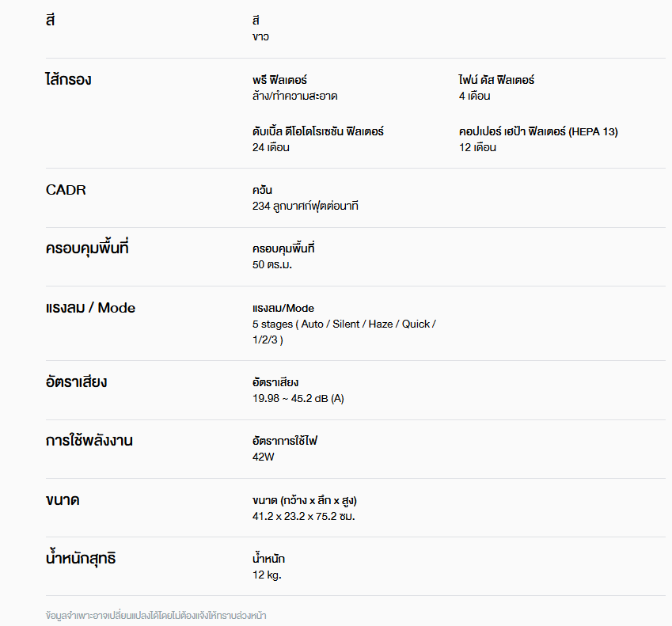Click the คอปเปอร์ เฮป้า ฟิลเตอร์ (HEPA 13) label

(x=538, y=131)
